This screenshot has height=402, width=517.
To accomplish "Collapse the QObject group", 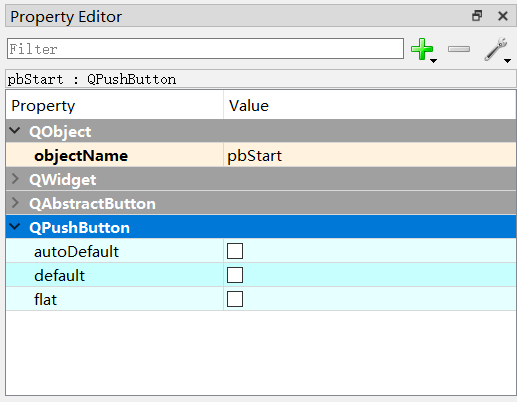I will click(x=15, y=130).
